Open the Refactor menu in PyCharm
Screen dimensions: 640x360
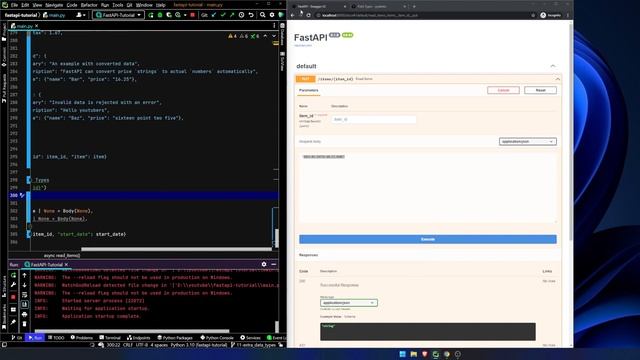tap(89, 5)
